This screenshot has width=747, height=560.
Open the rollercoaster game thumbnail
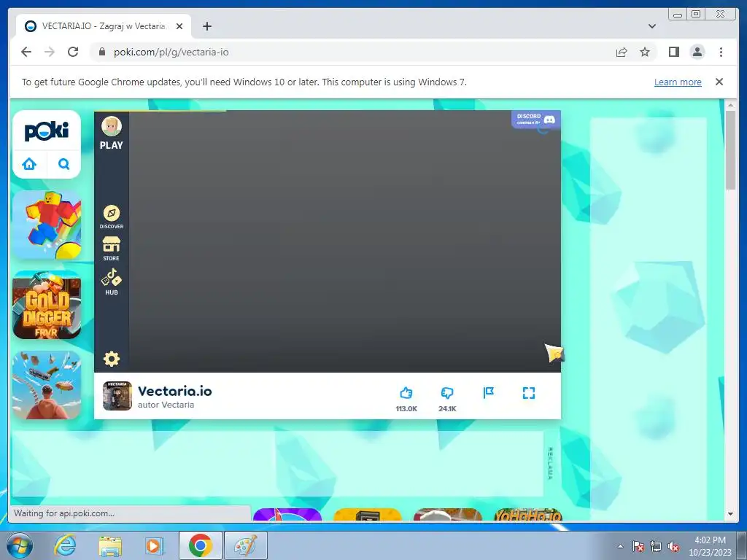click(x=47, y=385)
